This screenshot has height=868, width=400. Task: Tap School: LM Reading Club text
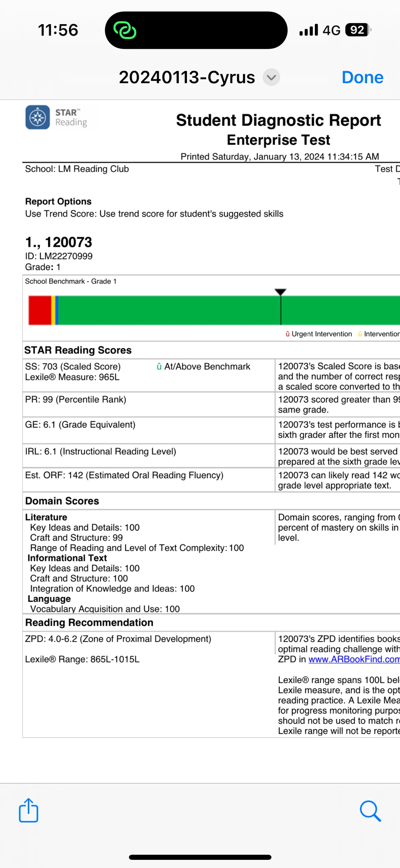click(77, 169)
